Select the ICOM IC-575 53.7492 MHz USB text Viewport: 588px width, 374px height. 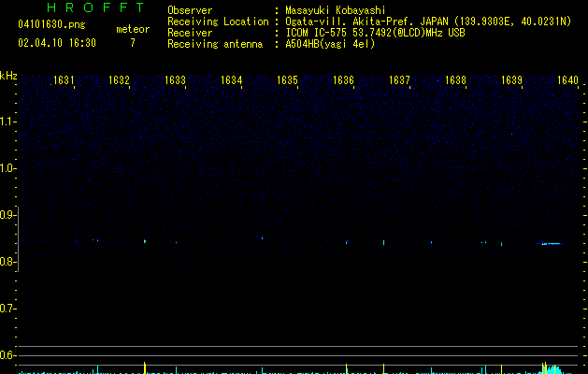[376, 33]
